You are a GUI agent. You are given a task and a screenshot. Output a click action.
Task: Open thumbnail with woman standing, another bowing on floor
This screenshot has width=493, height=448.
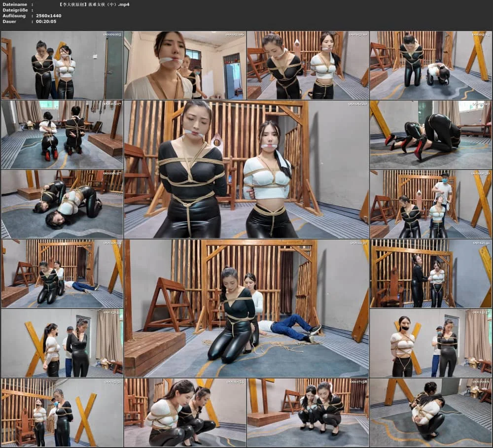430,66
